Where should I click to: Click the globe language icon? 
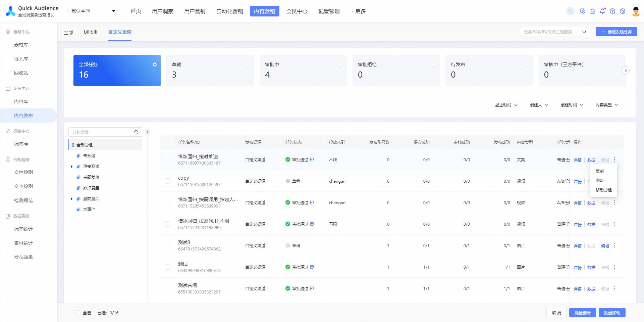(x=623, y=11)
